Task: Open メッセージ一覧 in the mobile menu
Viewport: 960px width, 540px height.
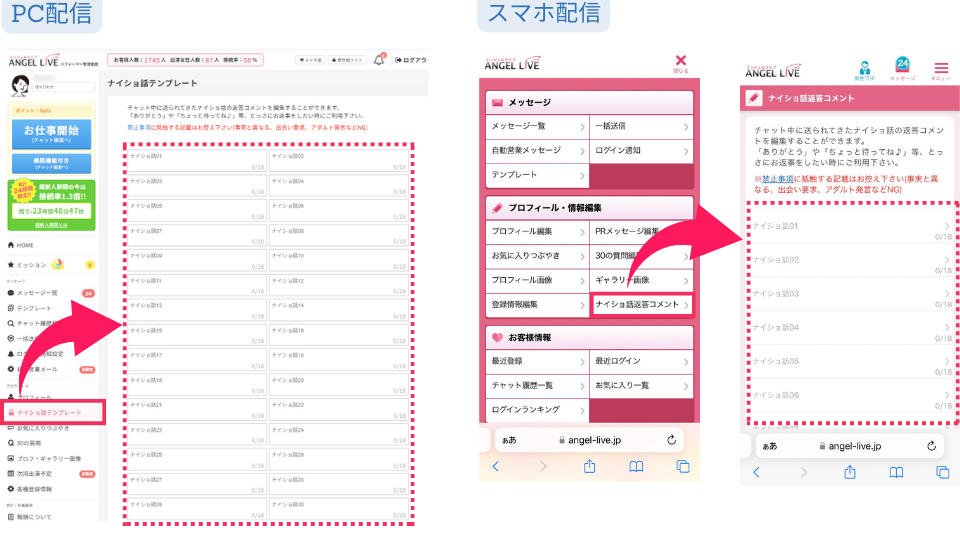Action: (x=537, y=127)
